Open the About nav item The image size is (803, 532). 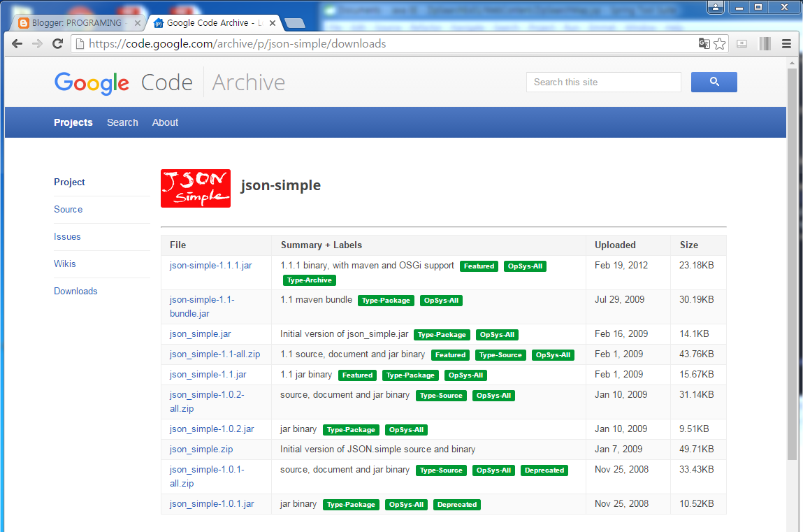pos(165,122)
